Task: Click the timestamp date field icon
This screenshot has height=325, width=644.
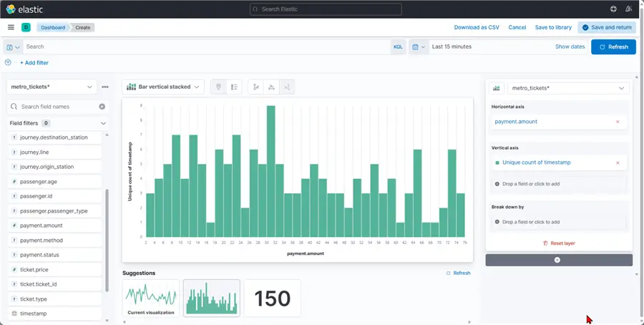Action: [14, 314]
